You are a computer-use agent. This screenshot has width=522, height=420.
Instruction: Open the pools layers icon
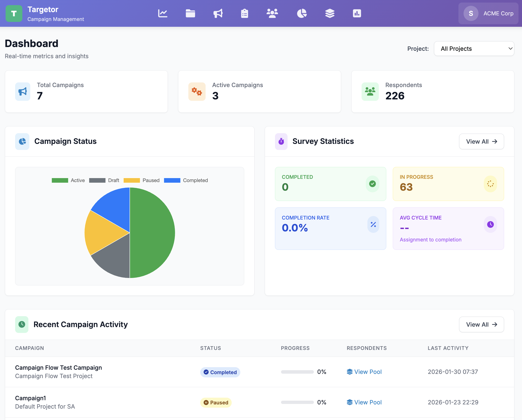pos(329,13)
